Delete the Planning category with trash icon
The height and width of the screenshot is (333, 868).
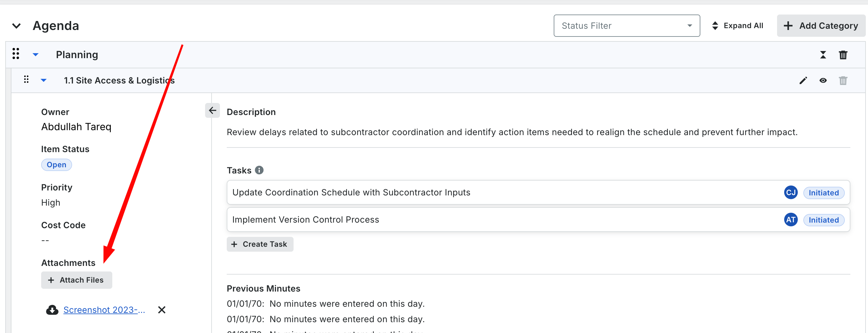point(843,55)
